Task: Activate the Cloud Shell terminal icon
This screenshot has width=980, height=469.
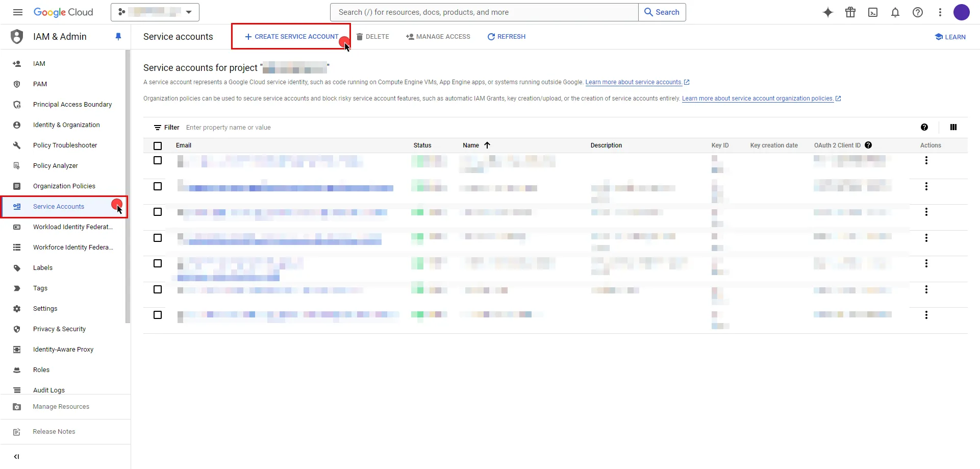Action: 873,12
